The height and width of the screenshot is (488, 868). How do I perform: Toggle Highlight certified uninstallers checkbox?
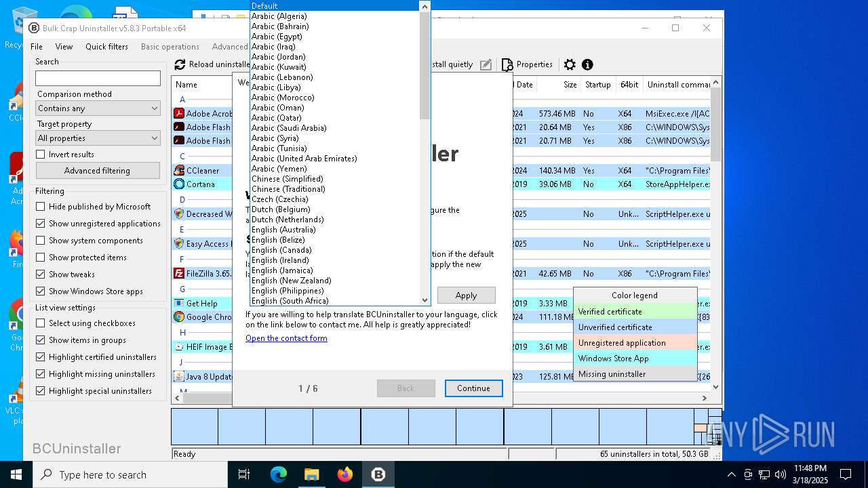(x=41, y=357)
